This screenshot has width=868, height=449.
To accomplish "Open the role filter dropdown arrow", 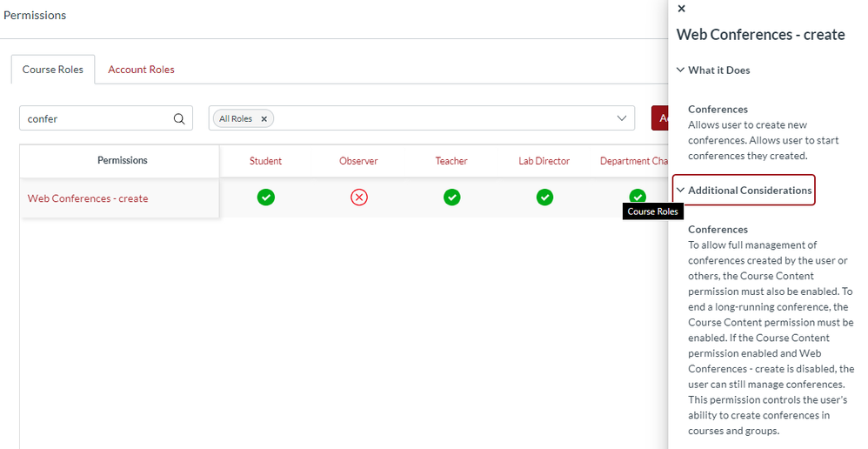I will (622, 118).
